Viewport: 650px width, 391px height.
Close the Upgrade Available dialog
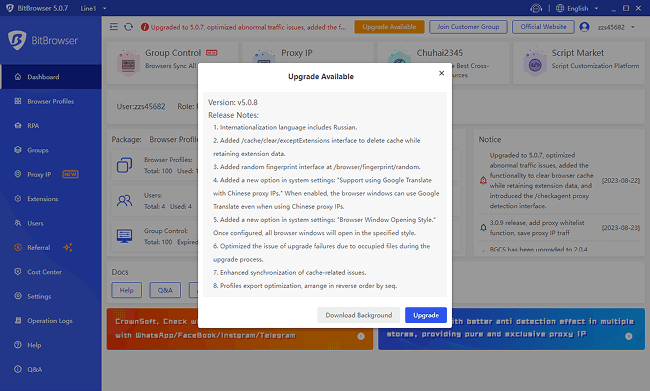(x=441, y=73)
